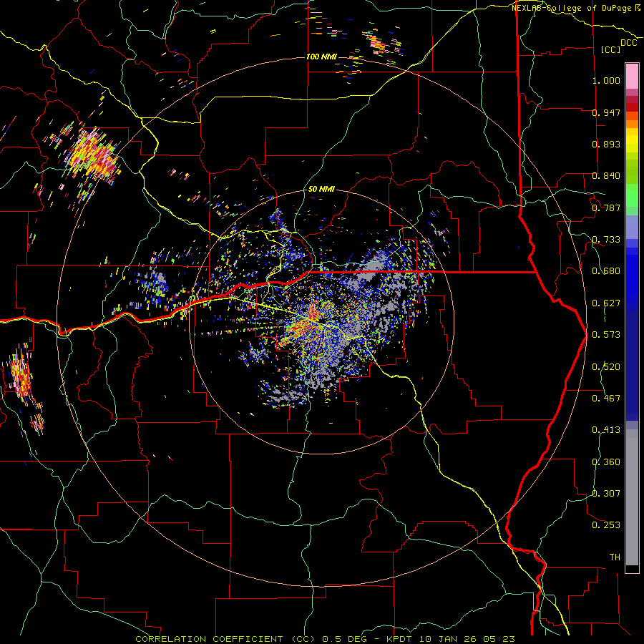
Task: Click the gray lower section of color bar
Action: [x=632, y=497]
